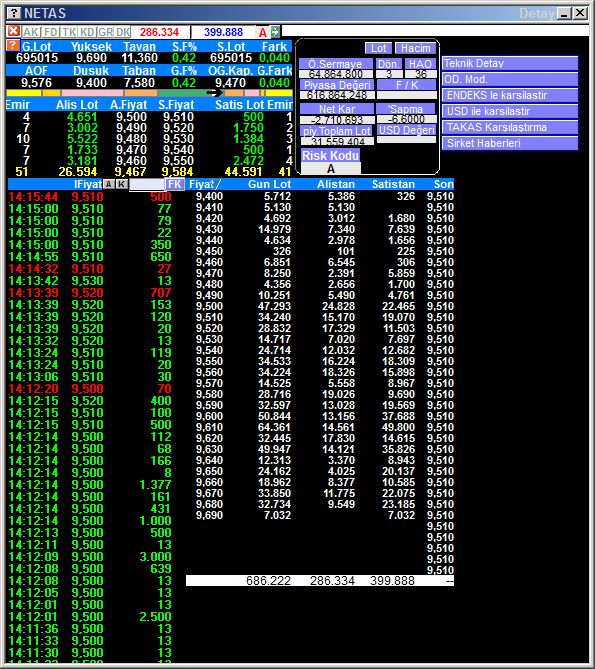Click the orange question mark beside G.Lot

click(13, 46)
